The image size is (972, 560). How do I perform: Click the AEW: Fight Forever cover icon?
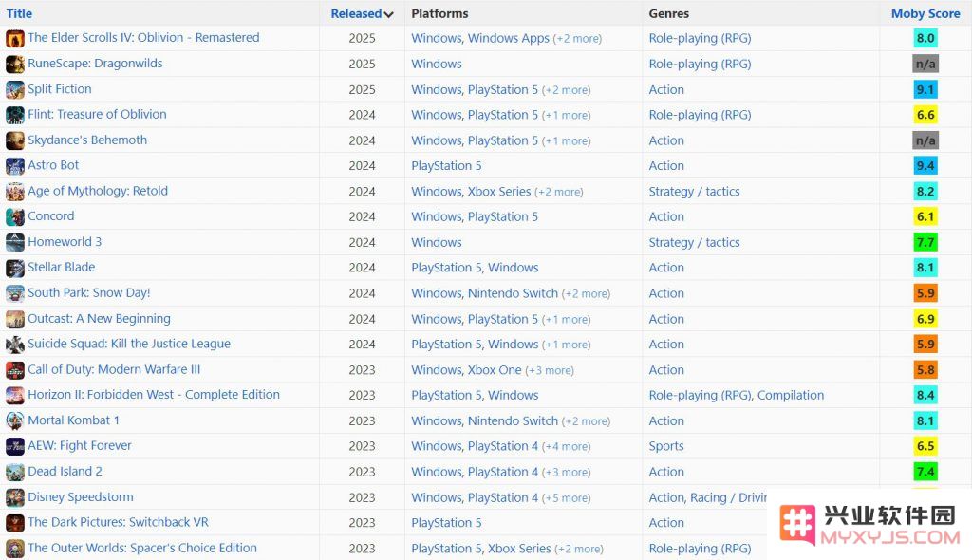15,446
